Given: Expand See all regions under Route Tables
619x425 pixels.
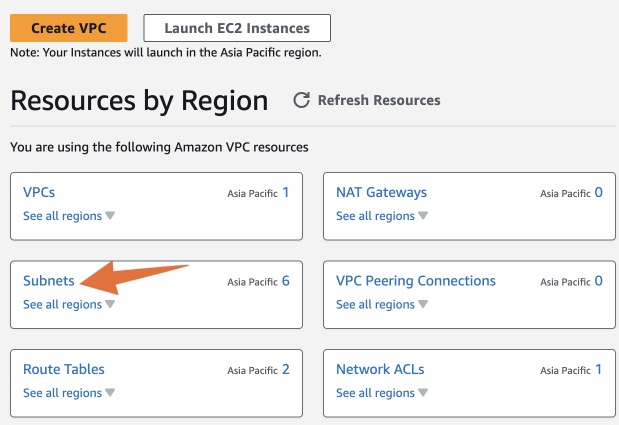Looking at the screenshot, I should tap(69, 393).
